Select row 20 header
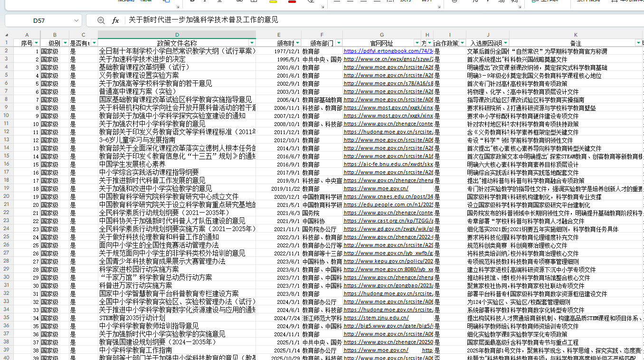Viewport: 644px width, 360px height. [7, 196]
